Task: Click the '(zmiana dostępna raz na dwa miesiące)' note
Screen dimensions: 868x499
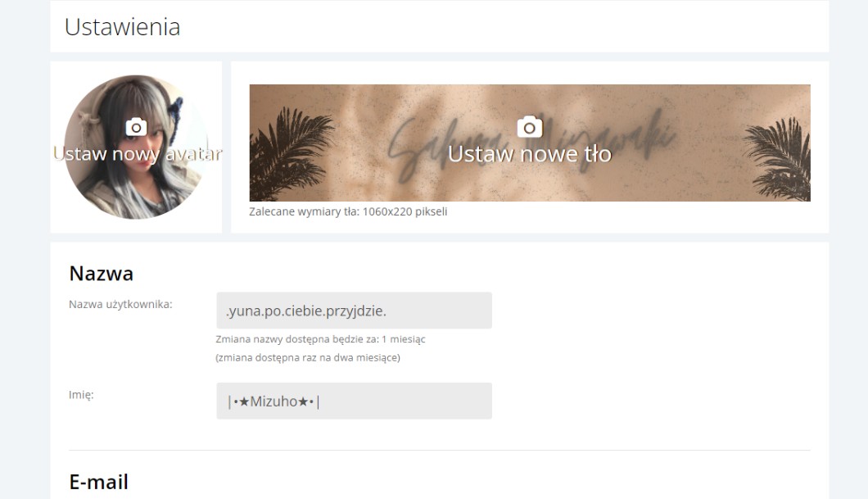Action: pos(308,358)
